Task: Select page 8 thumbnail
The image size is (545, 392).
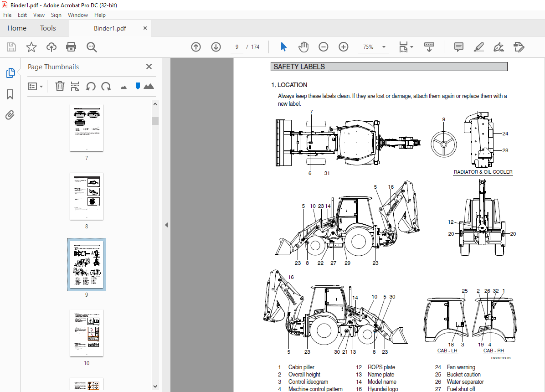Action: 87,196
